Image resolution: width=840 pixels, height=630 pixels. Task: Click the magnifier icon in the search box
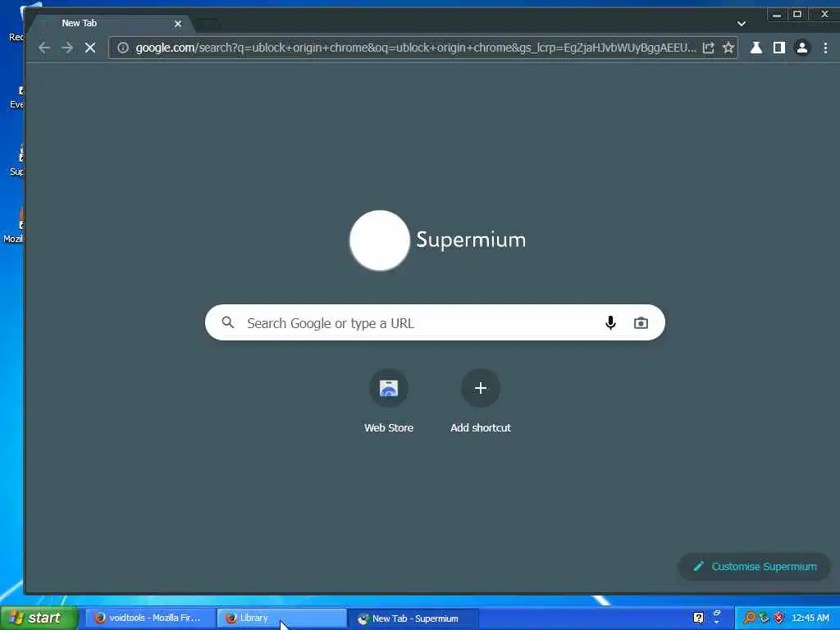(x=228, y=322)
